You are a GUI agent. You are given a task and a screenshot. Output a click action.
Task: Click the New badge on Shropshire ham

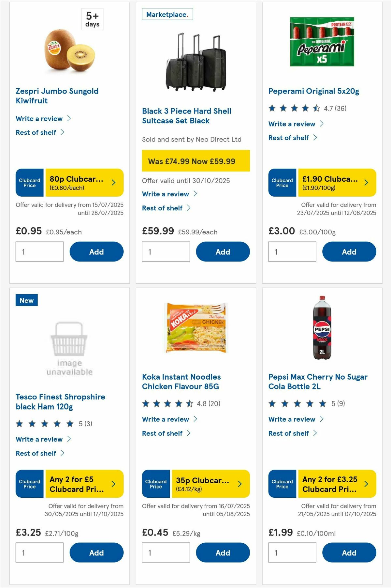[26, 300]
